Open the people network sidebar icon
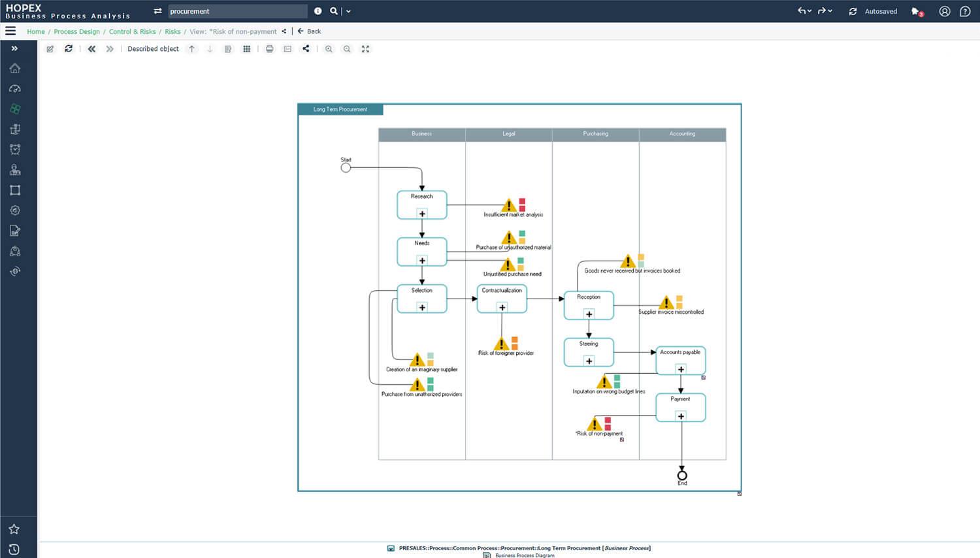 click(x=15, y=251)
